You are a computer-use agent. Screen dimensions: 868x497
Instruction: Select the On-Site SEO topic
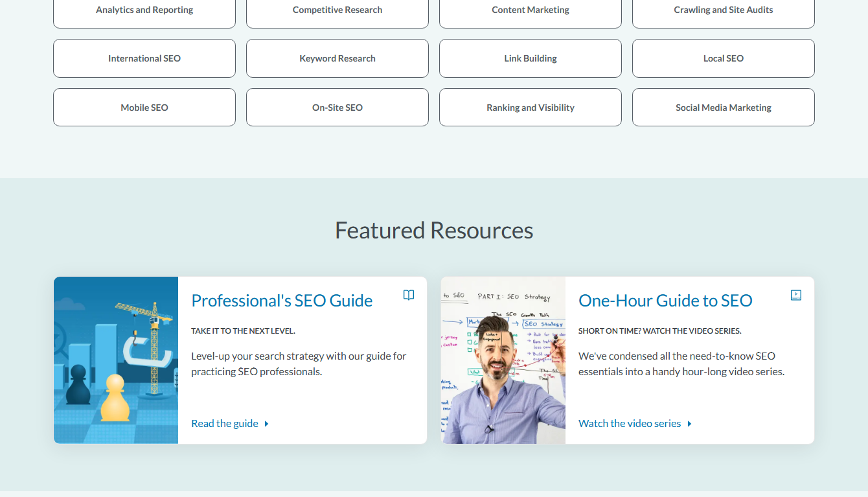[x=337, y=108]
